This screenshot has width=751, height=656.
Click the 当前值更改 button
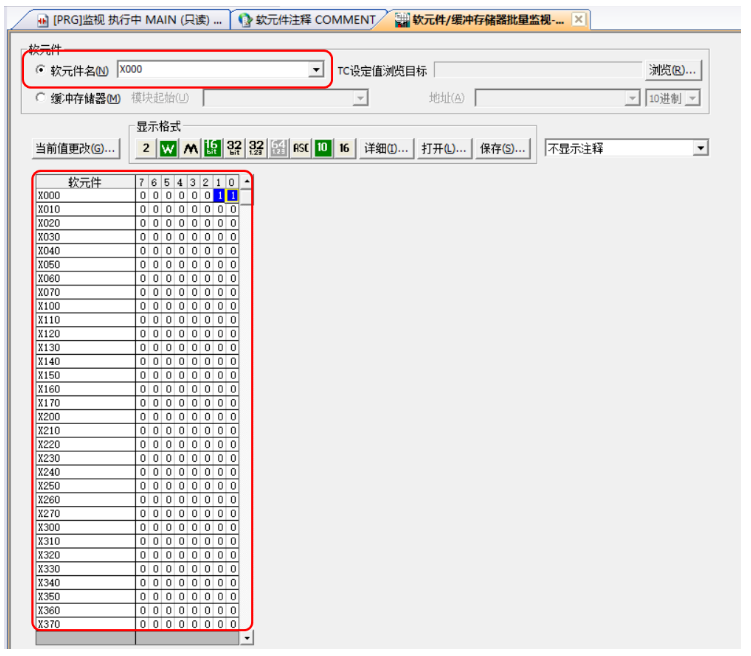click(x=76, y=148)
